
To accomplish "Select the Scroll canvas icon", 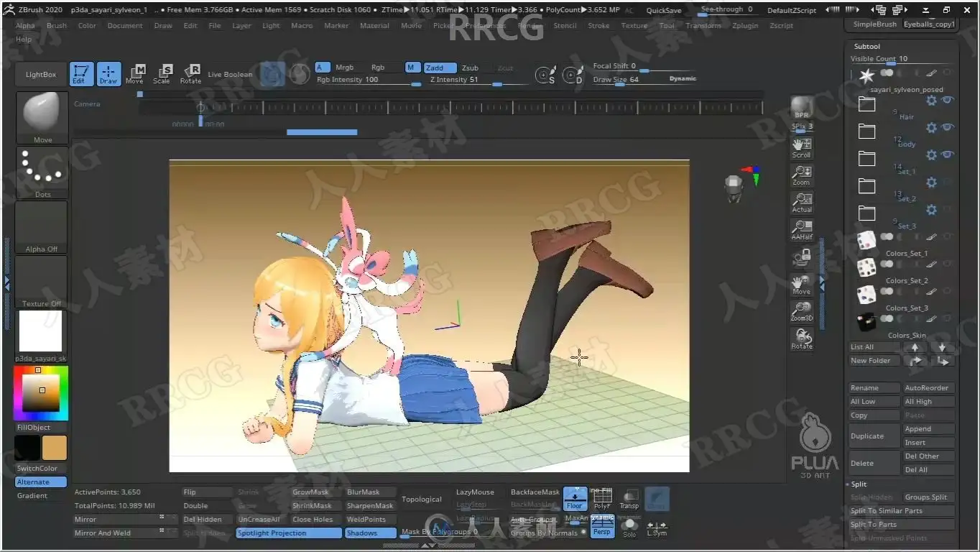I will pos(802,147).
